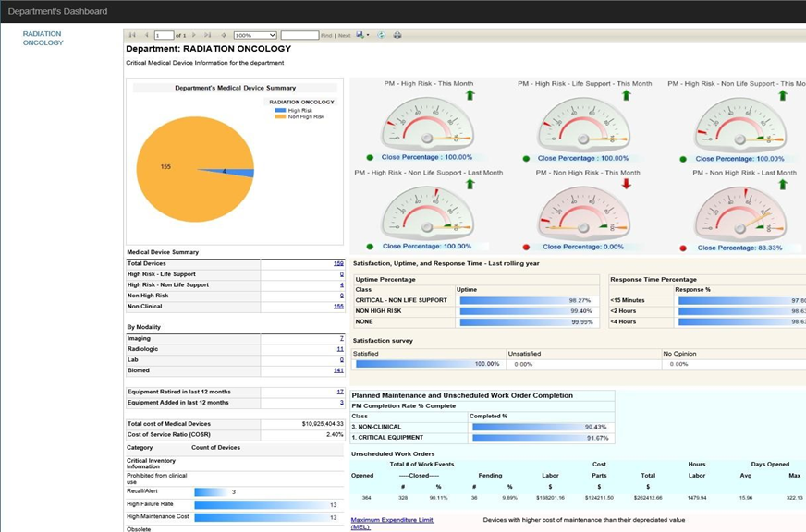Click the first page navigation icon
Viewport: 806px width, 532px height.
pyautogui.click(x=132, y=35)
